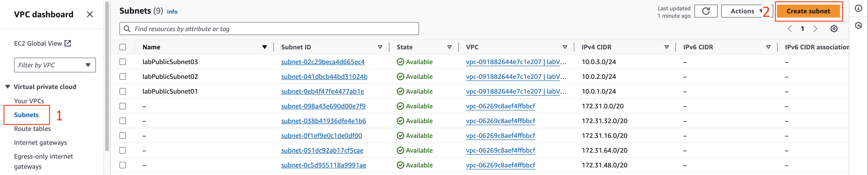Screen dimensions: 868x175
Task: Open the info panel icon at right edge
Action: (x=858, y=8)
